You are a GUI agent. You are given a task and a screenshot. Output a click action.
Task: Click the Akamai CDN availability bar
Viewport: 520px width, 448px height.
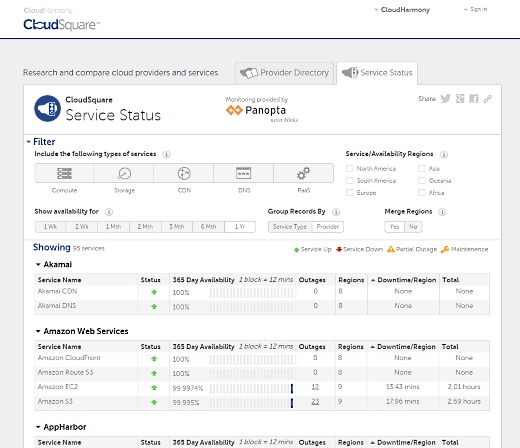[x=251, y=293]
